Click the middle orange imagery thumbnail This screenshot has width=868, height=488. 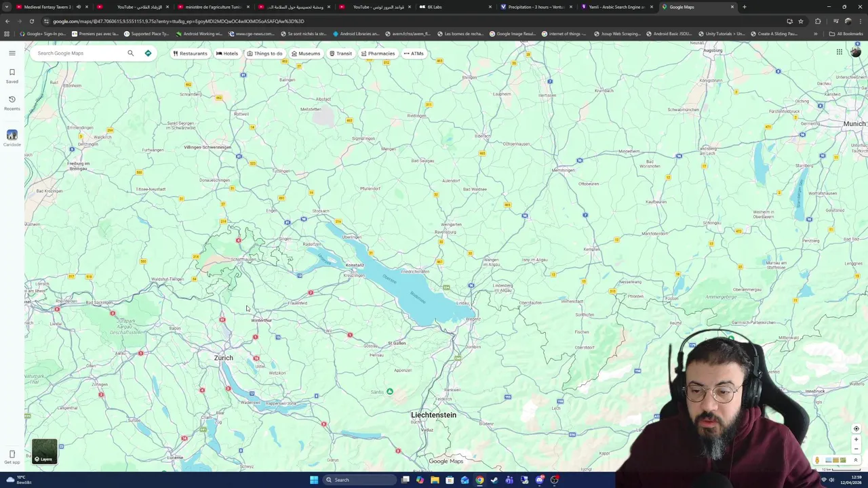(x=835, y=460)
